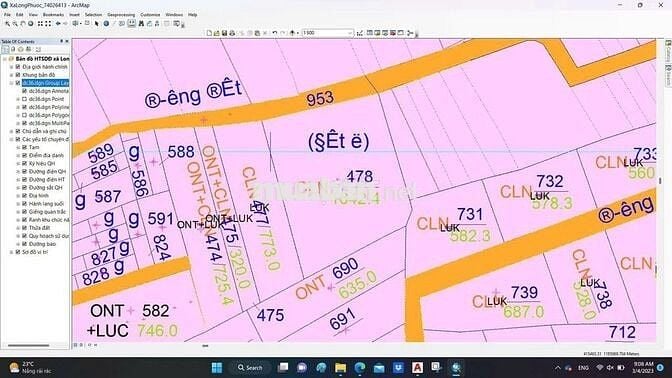672x378 pixels.
Task: Click Fixed Zoom In arrows icon
Action: coord(40,24)
